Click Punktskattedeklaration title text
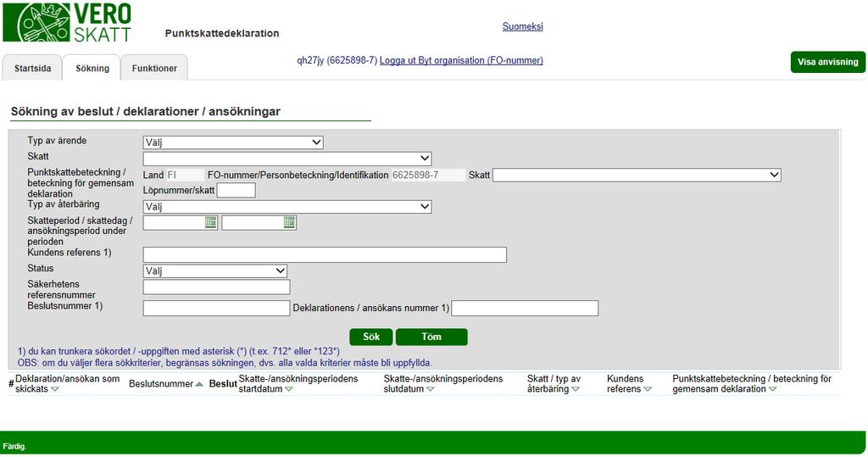Image resolution: width=868 pixels, height=457 pixels. pyautogui.click(x=222, y=33)
